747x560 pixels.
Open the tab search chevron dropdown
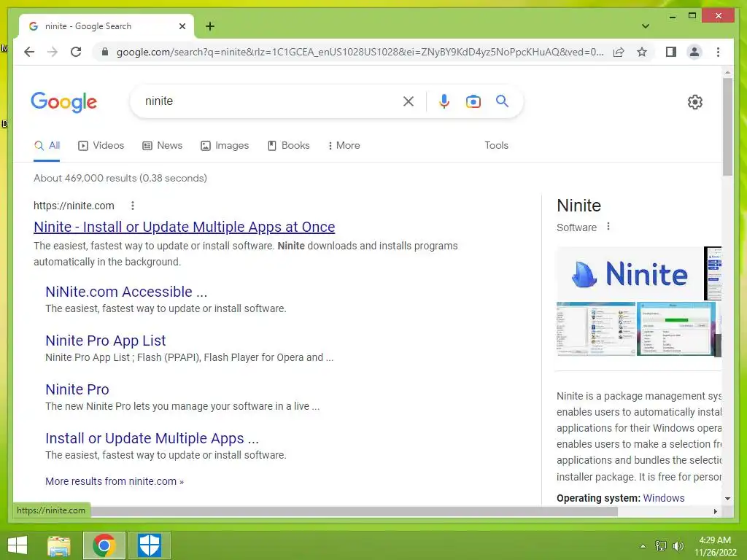pos(646,26)
